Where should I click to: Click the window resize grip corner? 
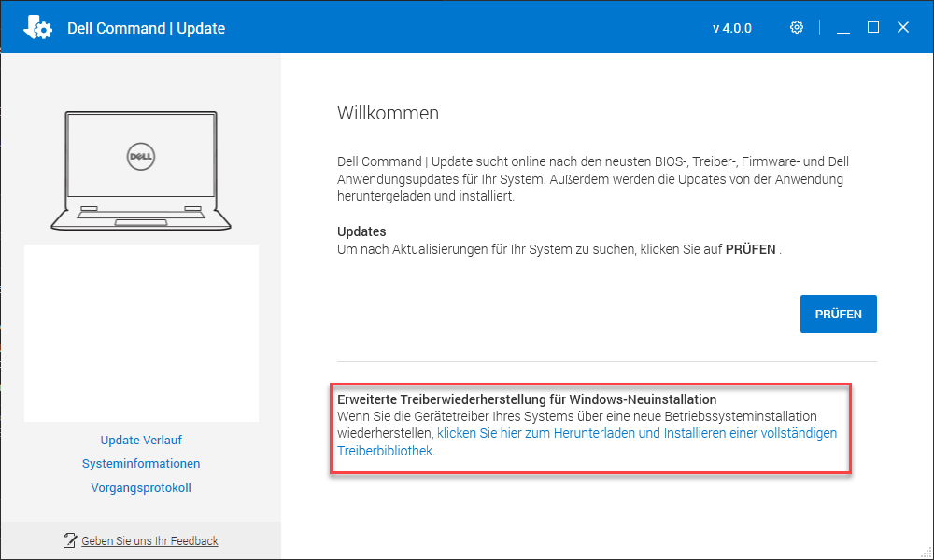click(927, 553)
